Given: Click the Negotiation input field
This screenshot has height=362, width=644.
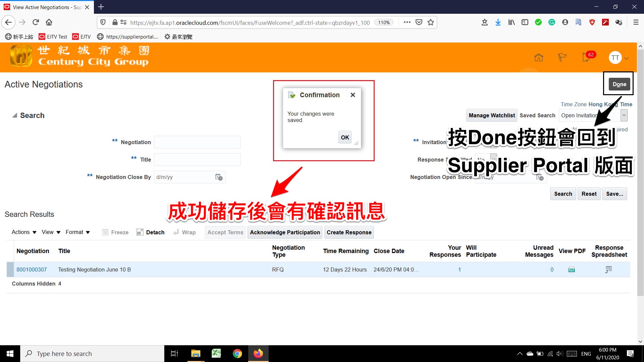Looking at the screenshot, I should pyautogui.click(x=197, y=142).
